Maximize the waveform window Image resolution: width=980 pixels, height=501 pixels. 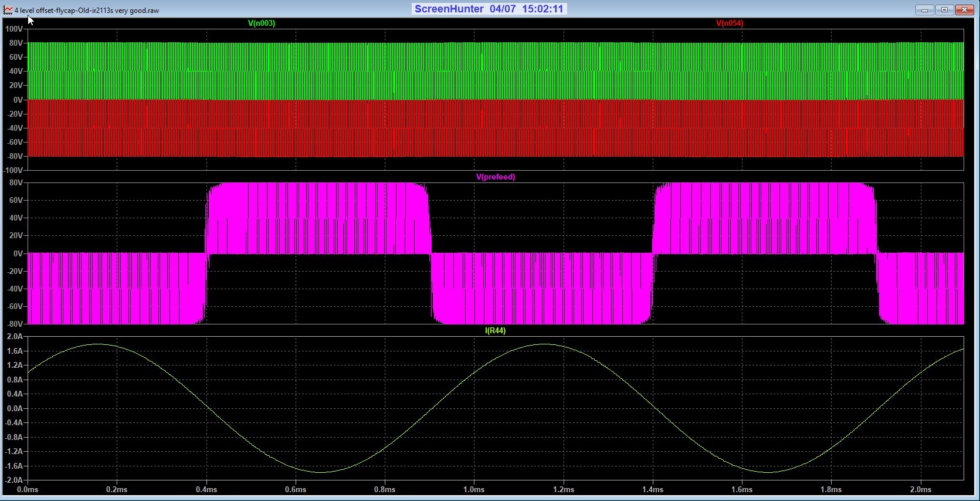[944, 10]
